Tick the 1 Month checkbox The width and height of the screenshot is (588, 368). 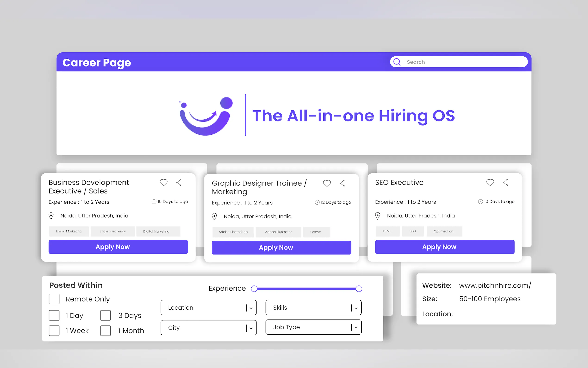point(106,330)
